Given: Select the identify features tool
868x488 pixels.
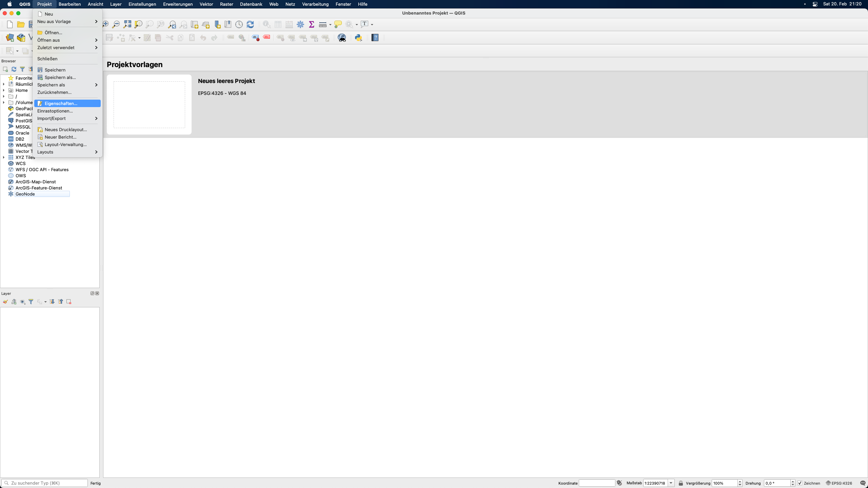Looking at the screenshot, I should 267,24.
